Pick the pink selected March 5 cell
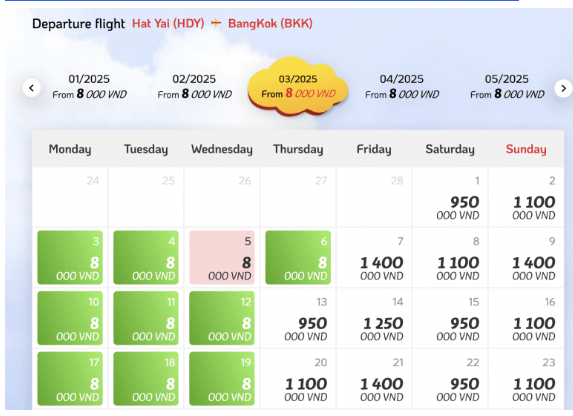Screen dimensions: 573x416 (222, 257)
